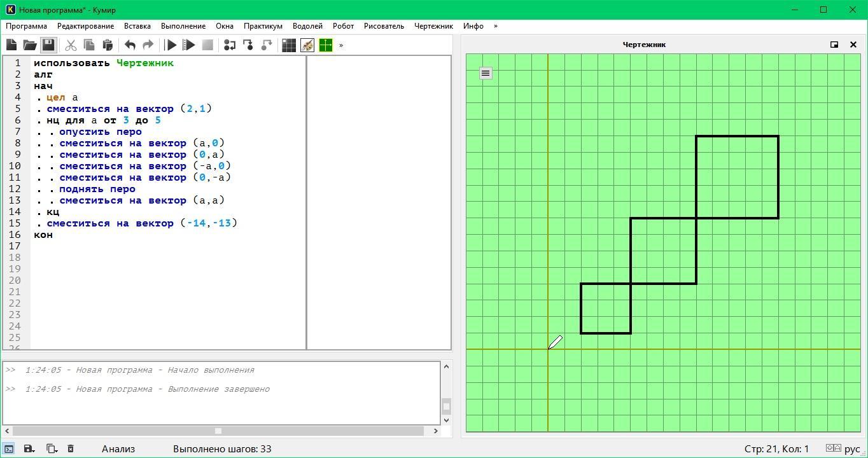
Task: Click the output console scroll up arrow
Action: pyautogui.click(x=446, y=366)
